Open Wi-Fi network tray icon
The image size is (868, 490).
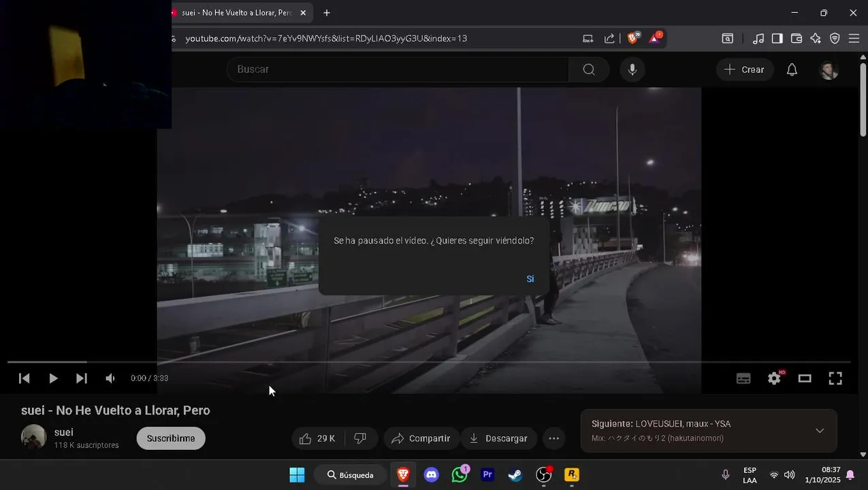pyautogui.click(x=774, y=475)
